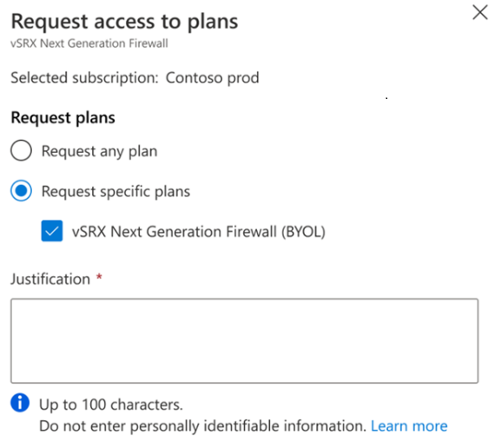Click the Request access to plans title
The height and width of the screenshot is (448, 495).
(124, 22)
